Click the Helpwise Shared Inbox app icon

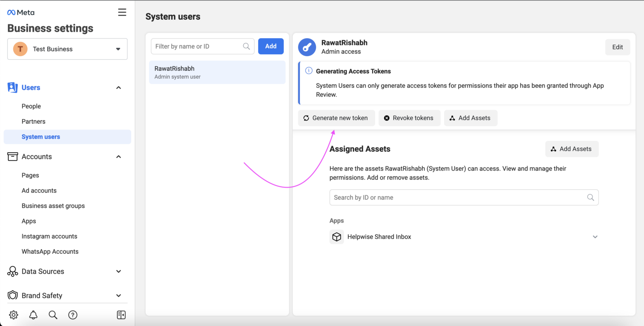point(337,237)
